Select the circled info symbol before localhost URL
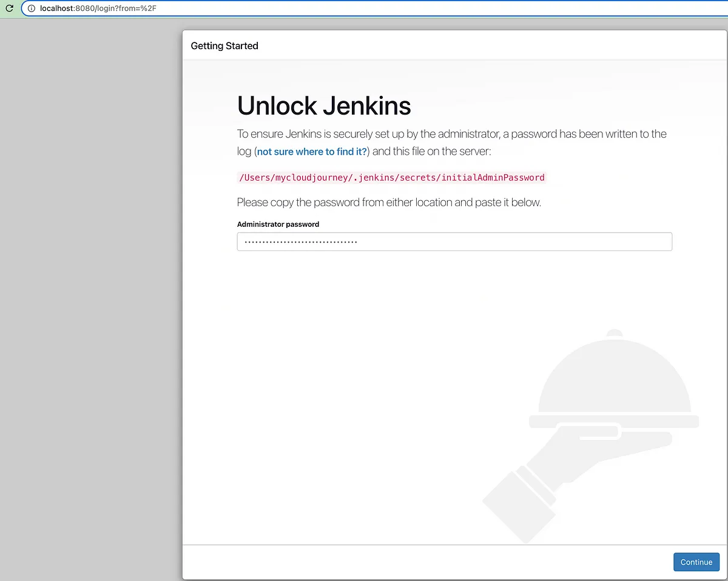The image size is (728, 581). 31,8
